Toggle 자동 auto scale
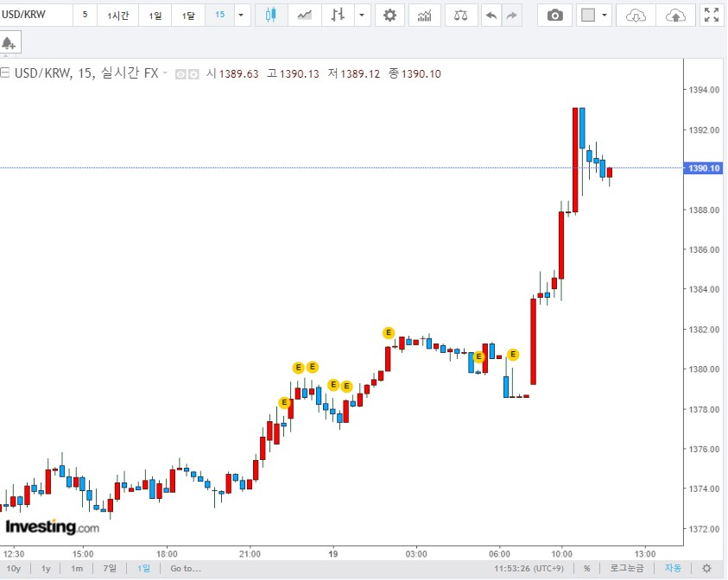728x580 pixels. [x=673, y=569]
